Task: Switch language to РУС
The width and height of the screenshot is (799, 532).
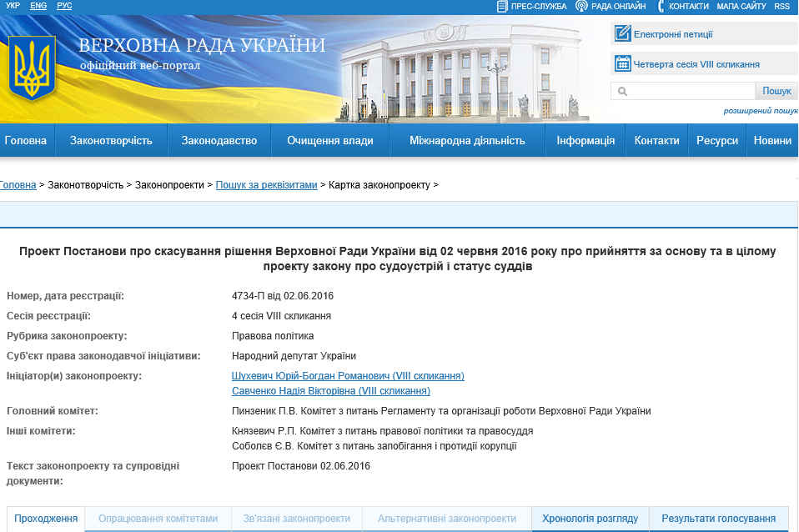Action: click(x=64, y=6)
